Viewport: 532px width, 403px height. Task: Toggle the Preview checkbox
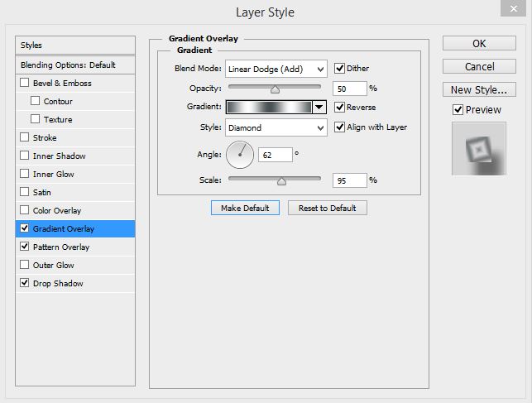[458, 110]
